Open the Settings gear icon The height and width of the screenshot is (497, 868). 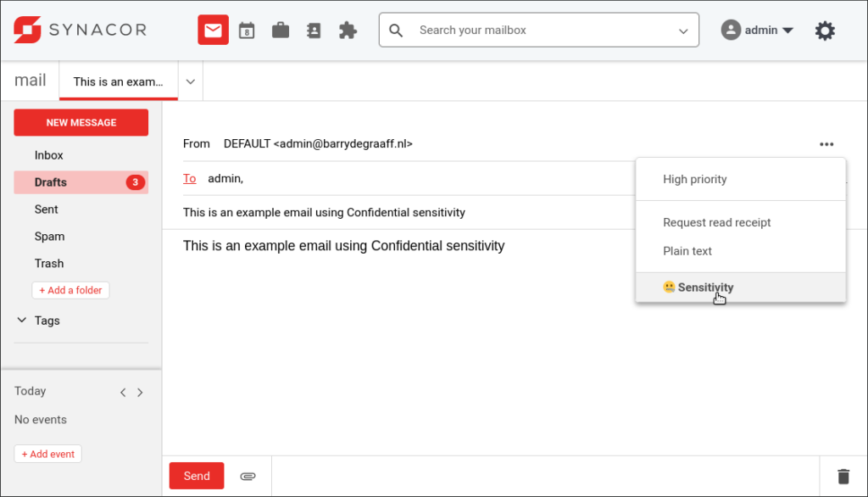pyautogui.click(x=825, y=29)
